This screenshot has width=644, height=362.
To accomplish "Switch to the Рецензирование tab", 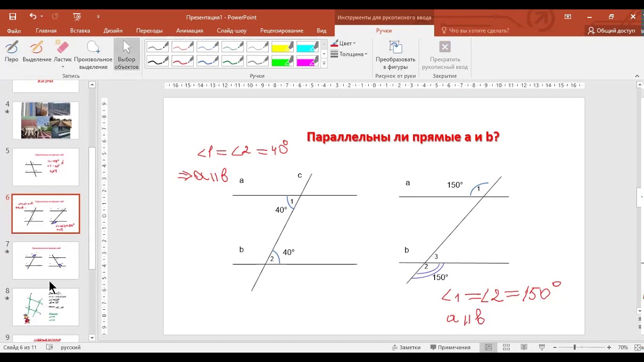I will [x=282, y=31].
